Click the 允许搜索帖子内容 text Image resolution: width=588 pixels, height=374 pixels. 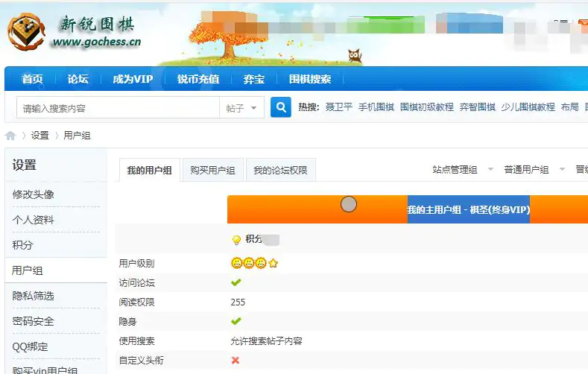[266, 341]
